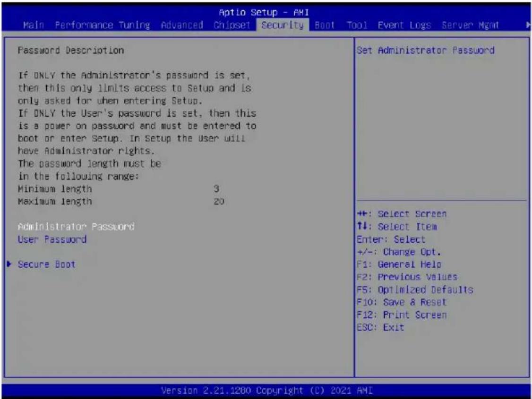This screenshot has height=399, width=532.
Task: Open the Advanced tab
Action: [x=182, y=25]
